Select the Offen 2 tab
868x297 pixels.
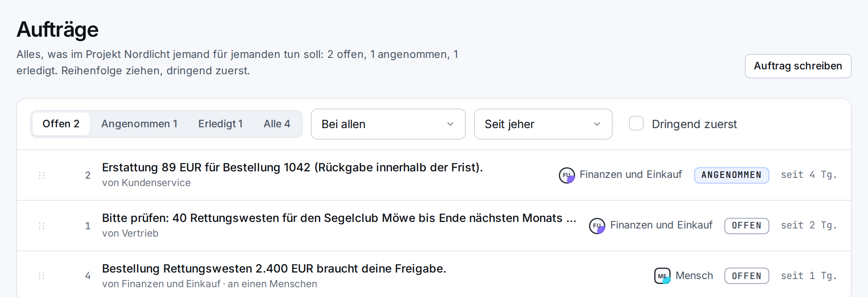tap(61, 124)
